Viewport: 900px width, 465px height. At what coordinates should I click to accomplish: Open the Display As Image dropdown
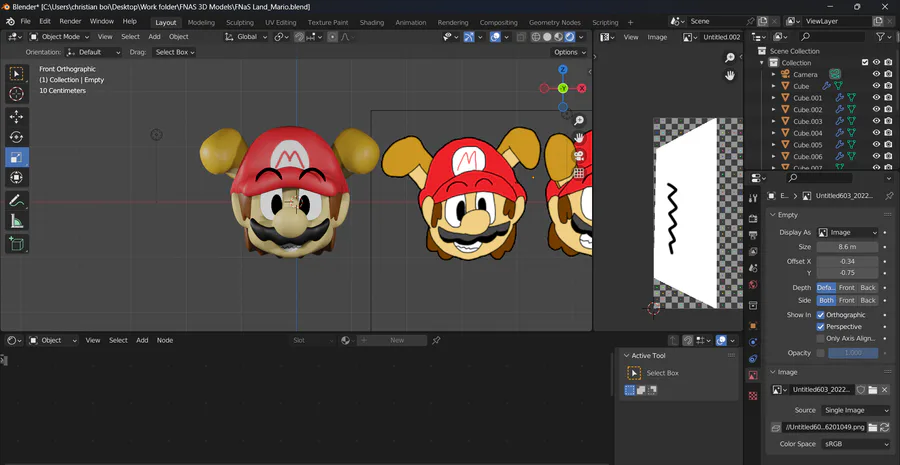coord(847,232)
